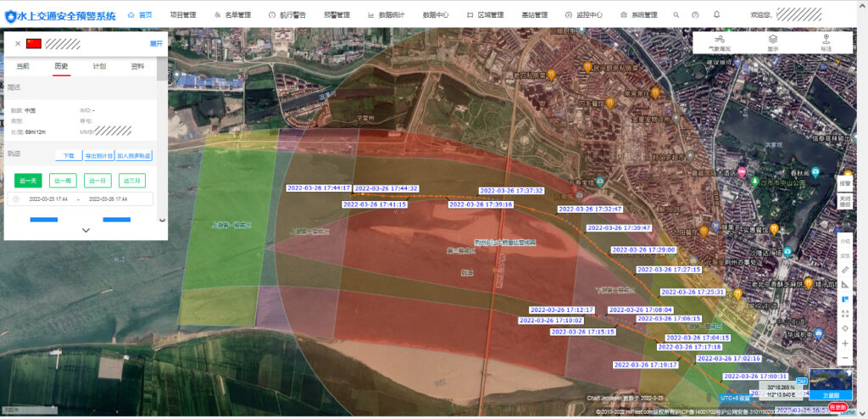The image size is (868, 419).
Task: Click track label 2022-03-26 17:32:47
Action: pyautogui.click(x=590, y=209)
